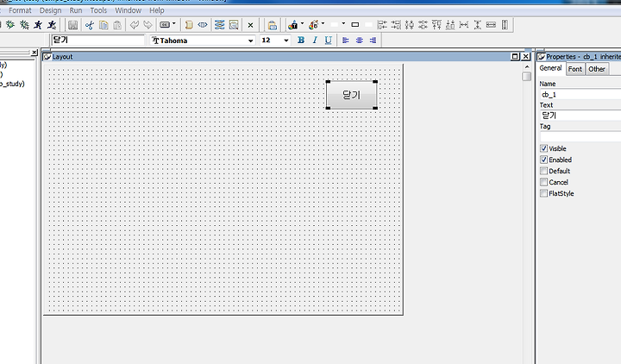Check the Cancel checkbox
The width and height of the screenshot is (621, 364).
pyautogui.click(x=543, y=182)
